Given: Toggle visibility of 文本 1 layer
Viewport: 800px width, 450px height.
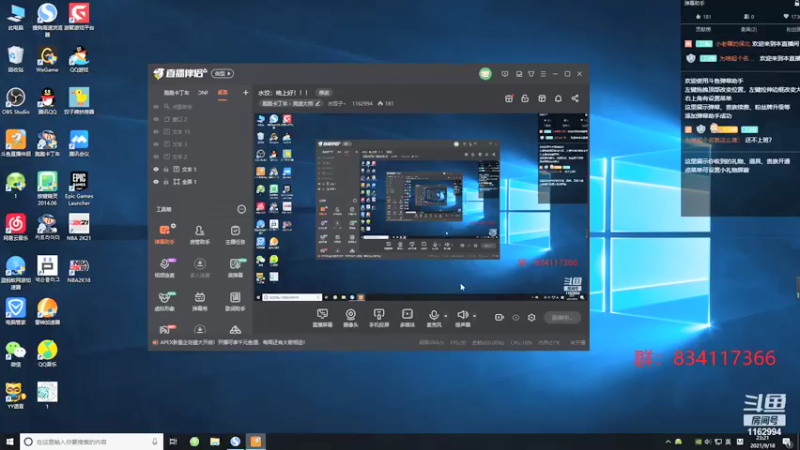Looking at the screenshot, I should tap(156, 169).
